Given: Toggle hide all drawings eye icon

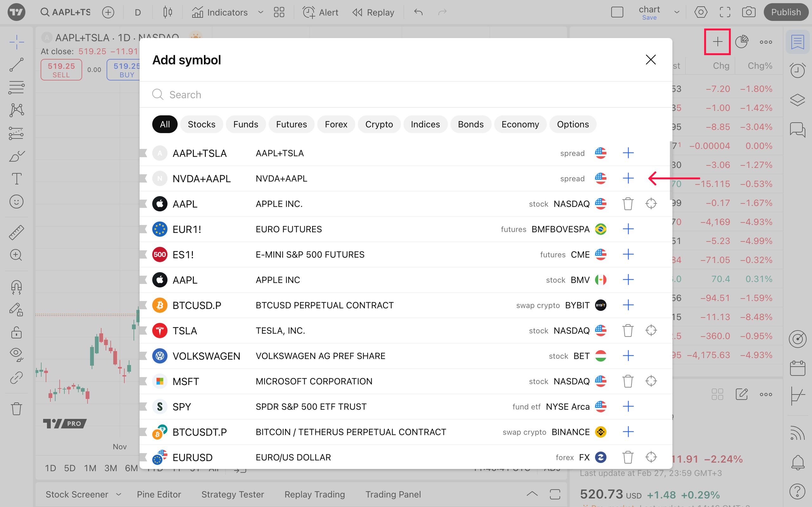Looking at the screenshot, I should (x=16, y=354).
